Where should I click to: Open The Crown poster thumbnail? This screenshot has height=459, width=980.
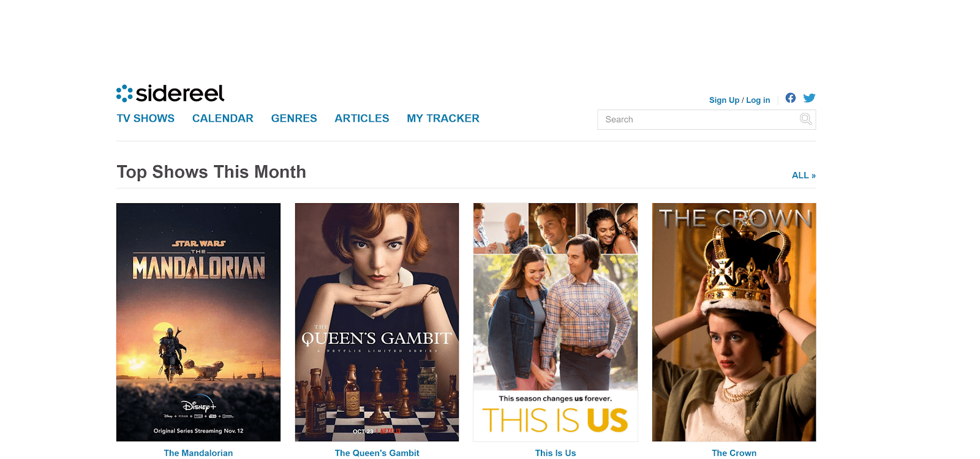point(734,322)
